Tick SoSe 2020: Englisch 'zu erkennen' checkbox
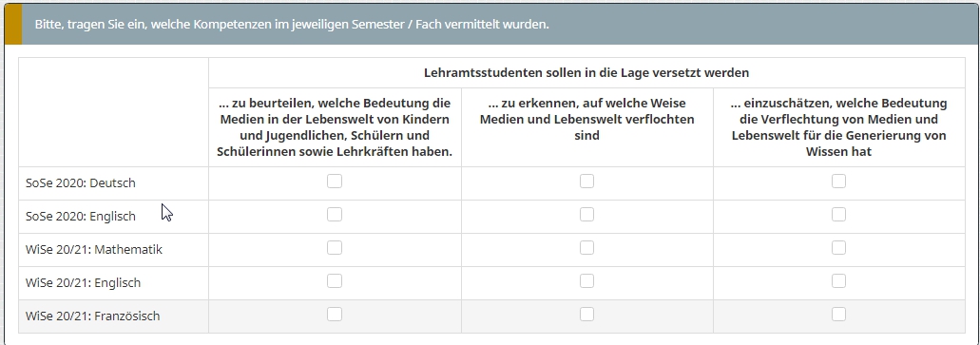 coord(586,215)
